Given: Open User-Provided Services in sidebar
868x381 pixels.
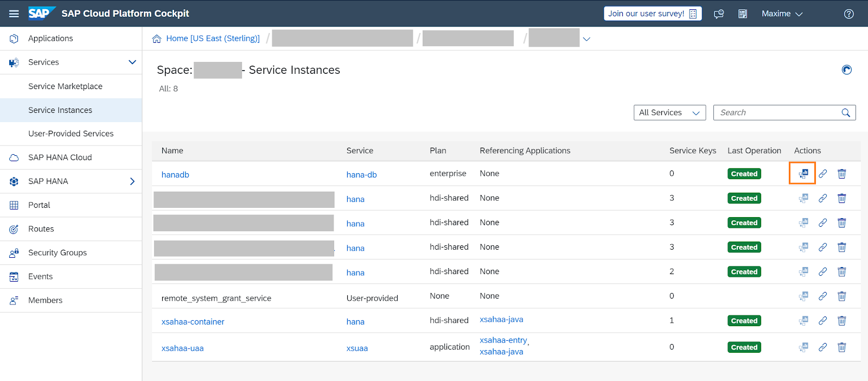Looking at the screenshot, I should [x=71, y=134].
